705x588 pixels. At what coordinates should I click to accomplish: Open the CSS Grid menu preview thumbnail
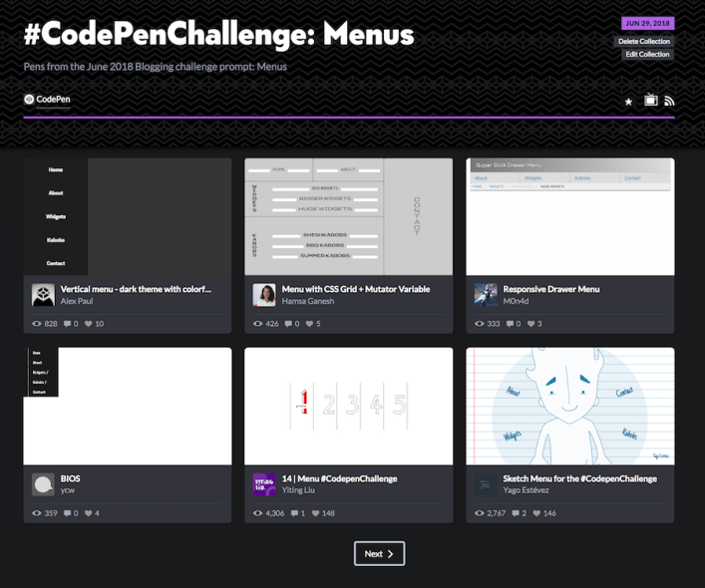pyautogui.click(x=348, y=216)
